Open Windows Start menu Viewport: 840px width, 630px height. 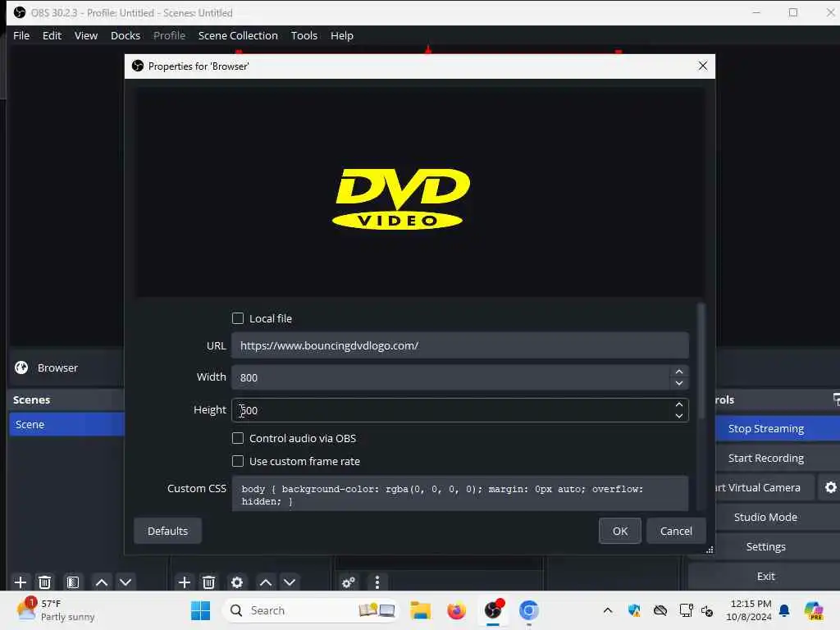(x=201, y=610)
